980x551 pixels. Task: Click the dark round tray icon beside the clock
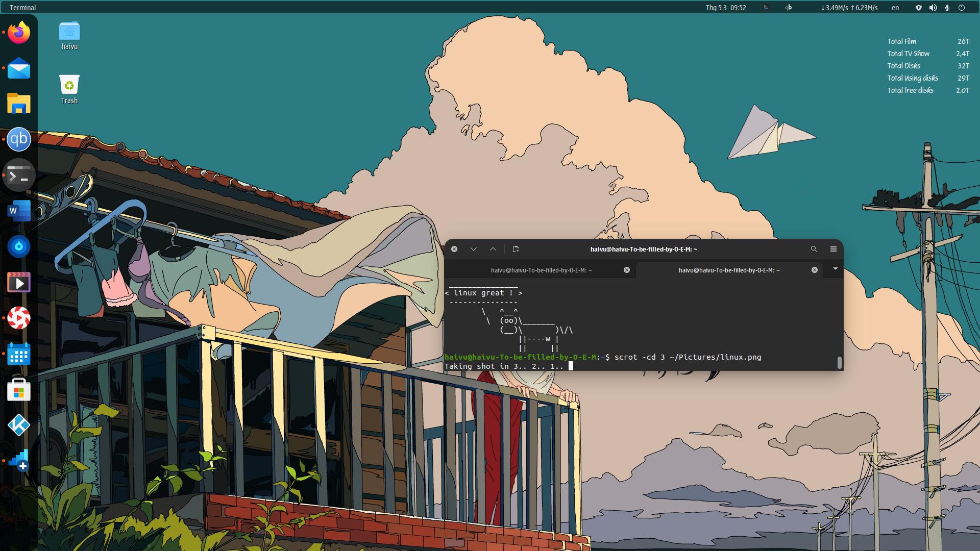coord(766,8)
